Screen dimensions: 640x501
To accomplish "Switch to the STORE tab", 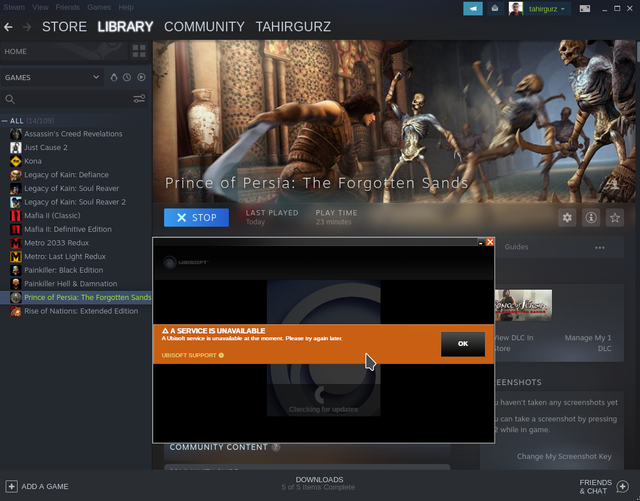I will click(x=64, y=27).
